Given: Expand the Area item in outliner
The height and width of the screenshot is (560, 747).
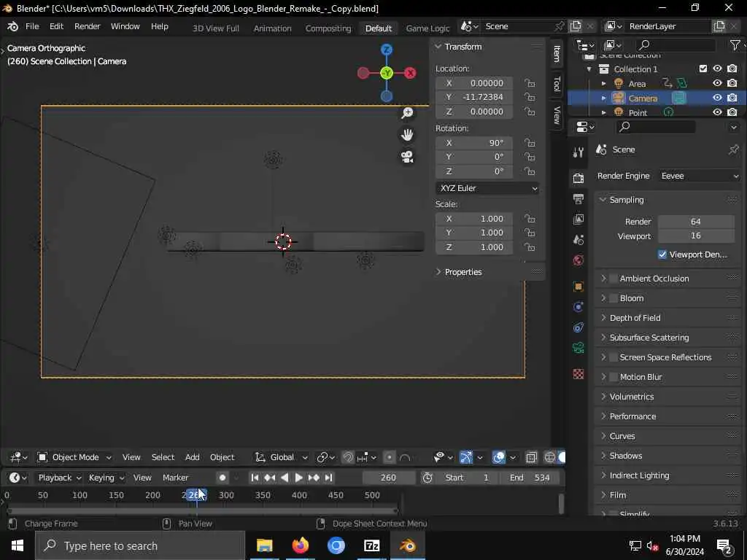Looking at the screenshot, I should (x=603, y=83).
